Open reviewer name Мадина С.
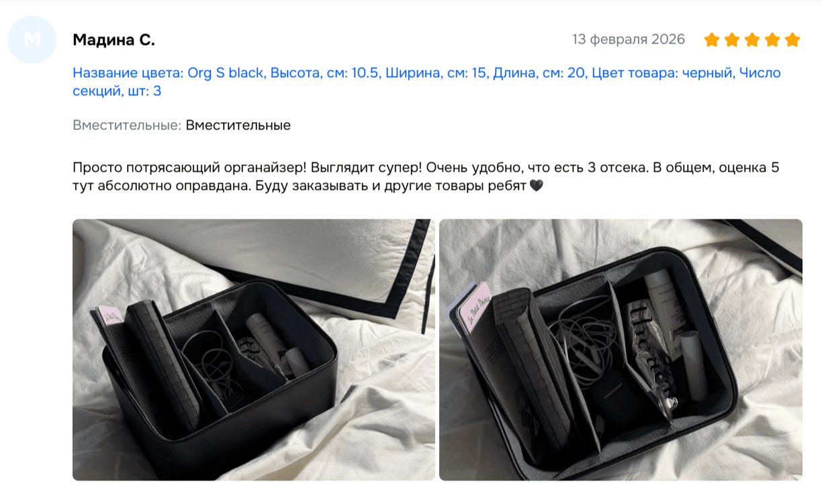Screen dimensions: 822x504 pos(113,40)
